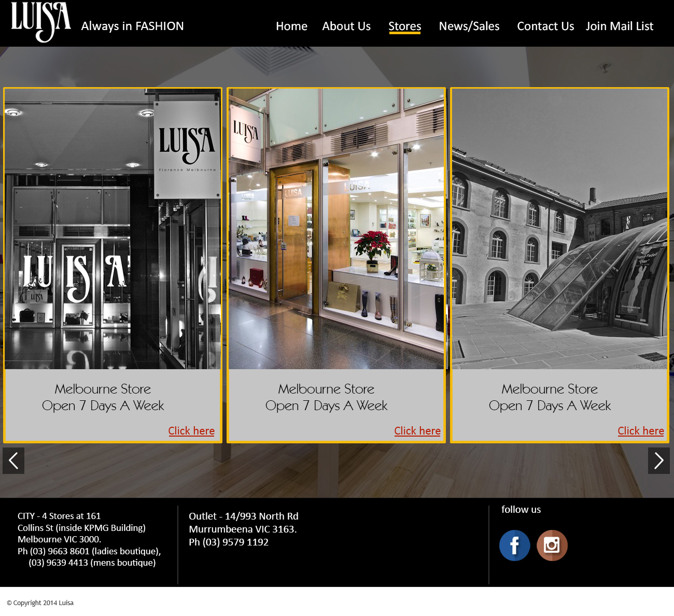Follow Click here under the courtyard building photo
Viewport: 674px width, 616px height.
tap(641, 431)
